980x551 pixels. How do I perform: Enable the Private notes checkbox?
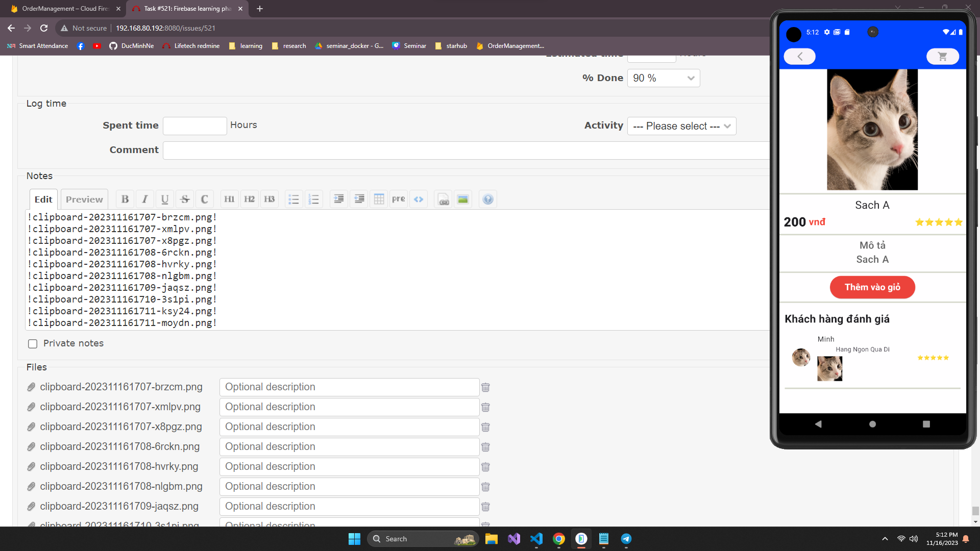(x=33, y=344)
